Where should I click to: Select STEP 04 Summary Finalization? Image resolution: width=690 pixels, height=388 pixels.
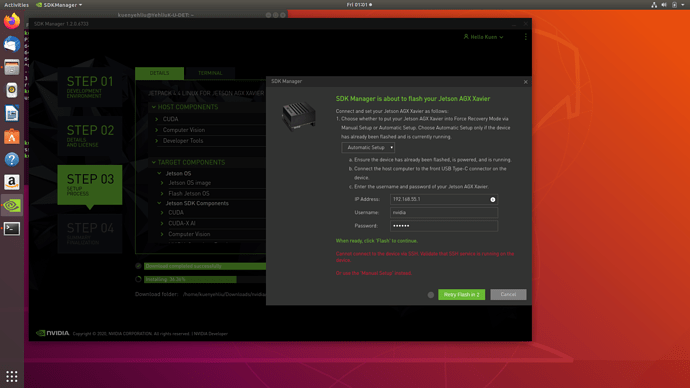90,234
